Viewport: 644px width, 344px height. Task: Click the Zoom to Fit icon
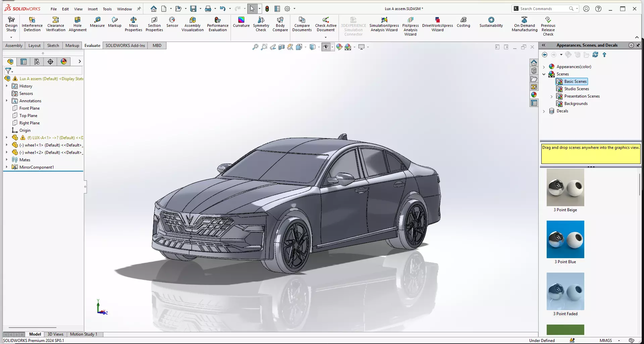255,47
